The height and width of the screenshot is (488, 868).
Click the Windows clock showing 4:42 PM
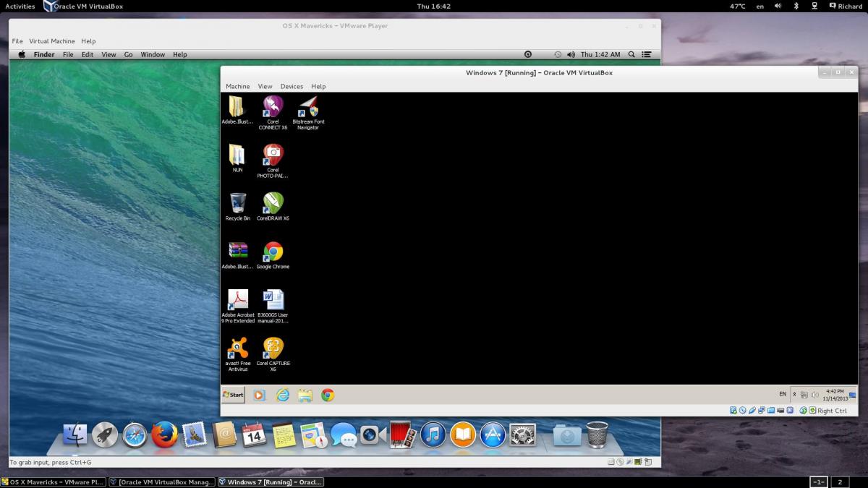[x=834, y=395]
